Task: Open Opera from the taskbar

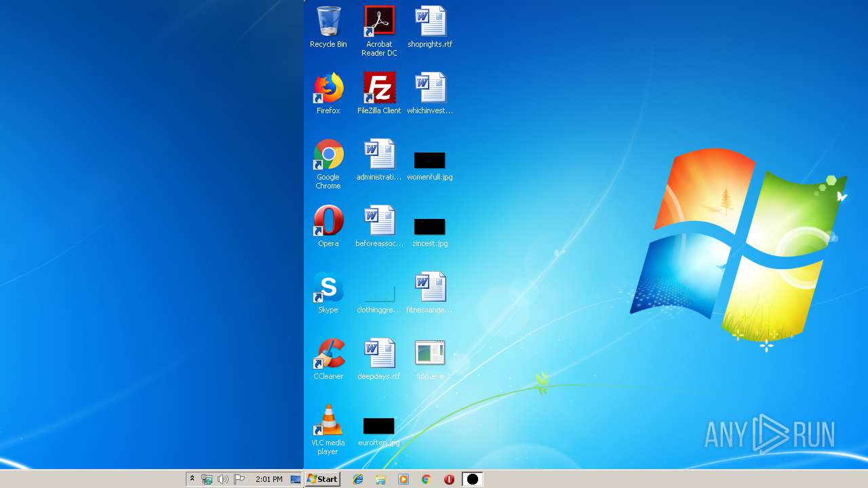Action: point(449,479)
